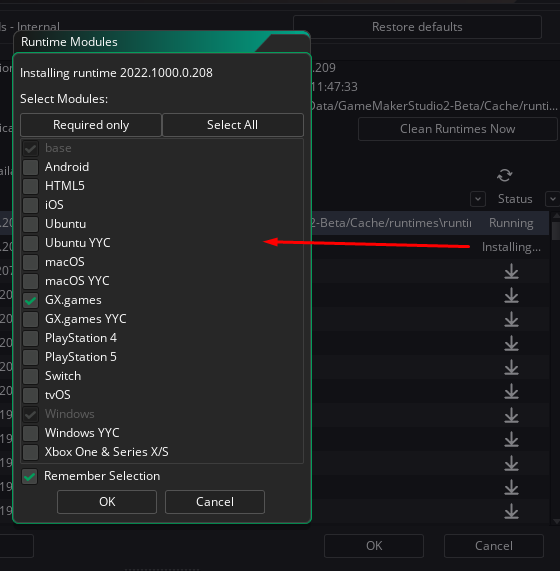Click Restore defaults in Preferences window
Image resolution: width=560 pixels, height=571 pixels.
417,27
